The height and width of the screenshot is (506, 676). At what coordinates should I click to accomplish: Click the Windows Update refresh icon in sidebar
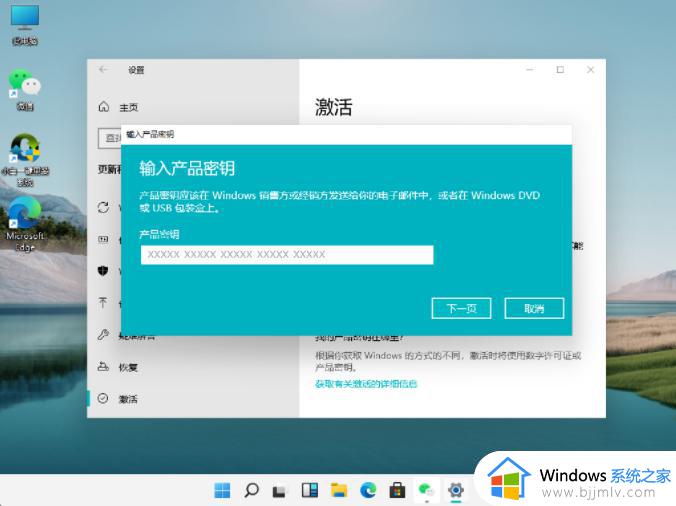[103, 207]
